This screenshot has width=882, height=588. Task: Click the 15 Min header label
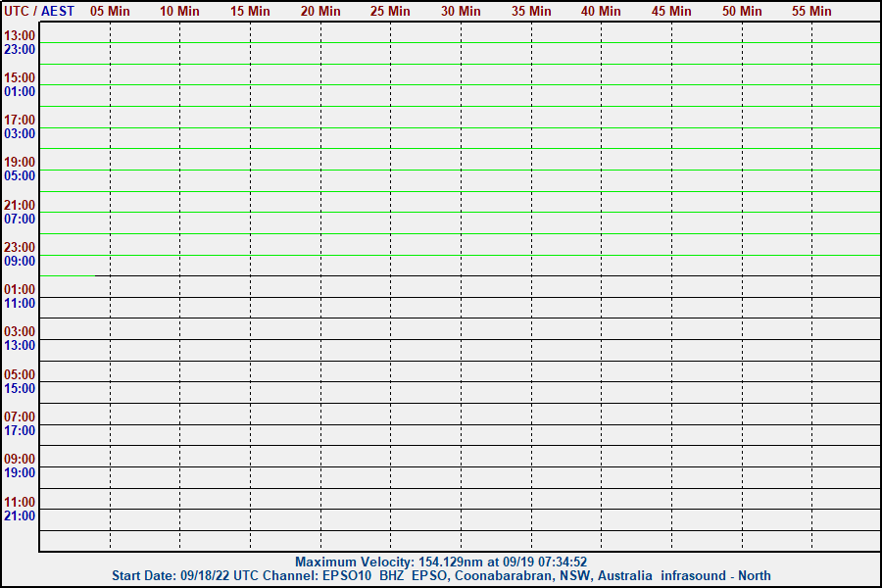250,11
